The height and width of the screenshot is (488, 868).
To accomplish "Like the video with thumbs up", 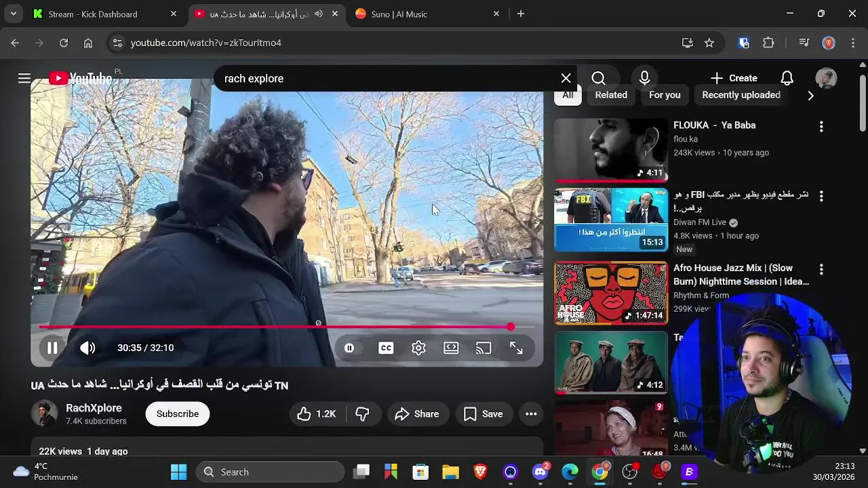I will (317, 414).
